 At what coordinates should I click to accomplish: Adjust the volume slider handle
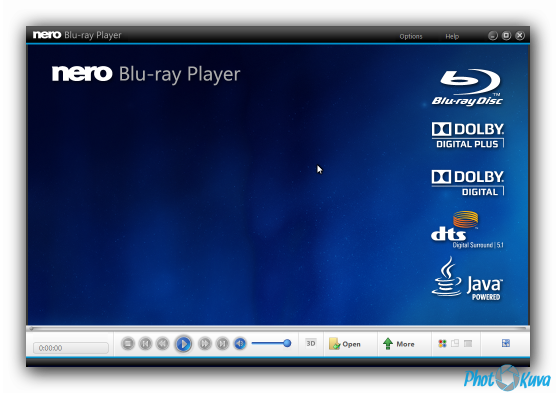pos(287,343)
